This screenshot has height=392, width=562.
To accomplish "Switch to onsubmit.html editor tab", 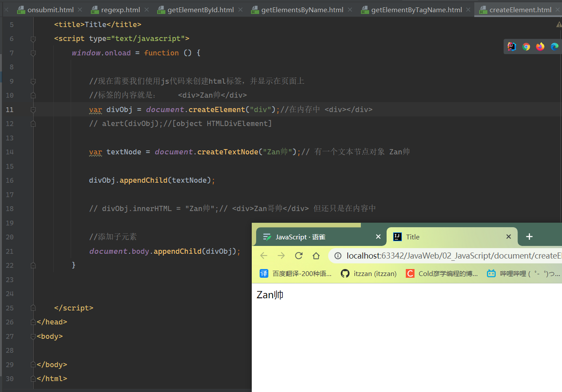I will pos(50,10).
